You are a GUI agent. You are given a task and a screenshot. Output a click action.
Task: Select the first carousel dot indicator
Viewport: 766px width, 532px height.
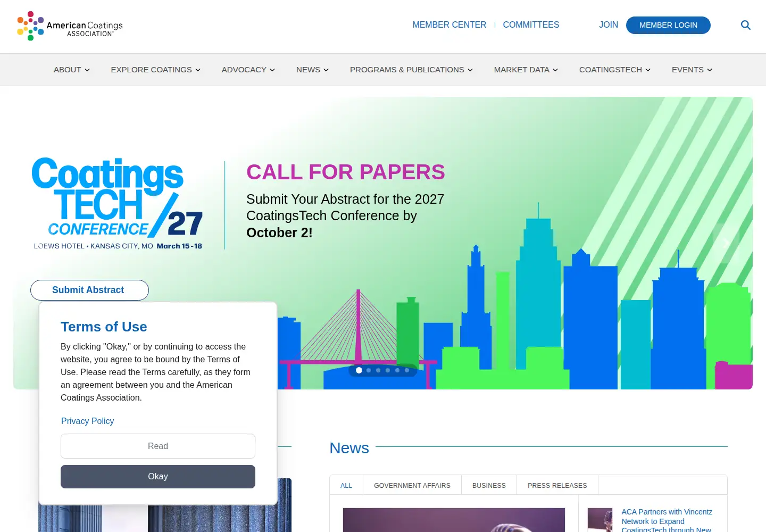click(x=359, y=370)
